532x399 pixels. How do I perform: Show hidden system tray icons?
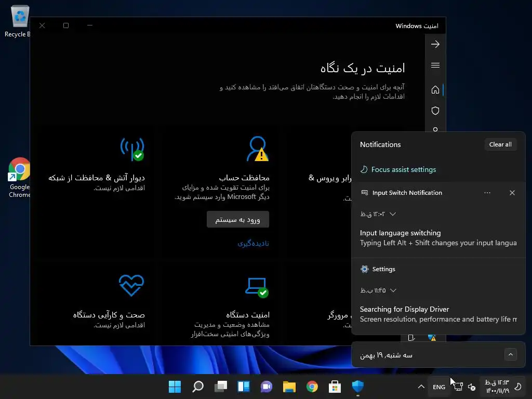[x=421, y=387]
